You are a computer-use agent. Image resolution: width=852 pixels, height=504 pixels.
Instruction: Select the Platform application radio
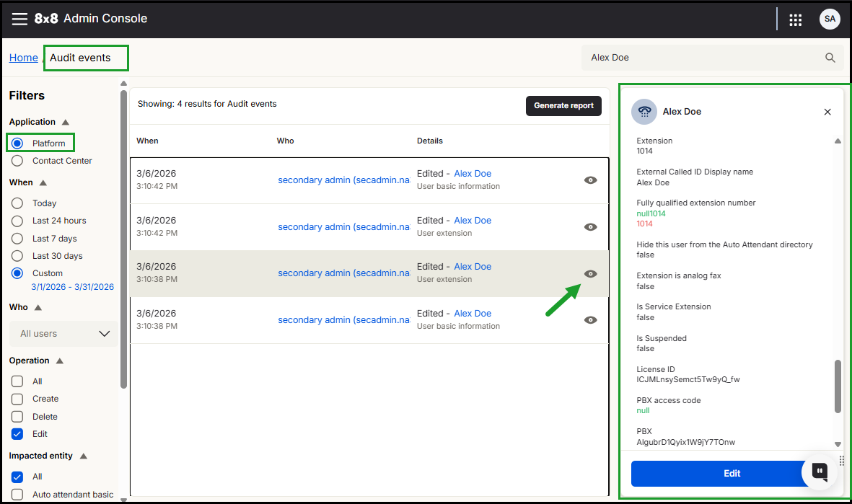pyautogui.click(x=17, y=143)
